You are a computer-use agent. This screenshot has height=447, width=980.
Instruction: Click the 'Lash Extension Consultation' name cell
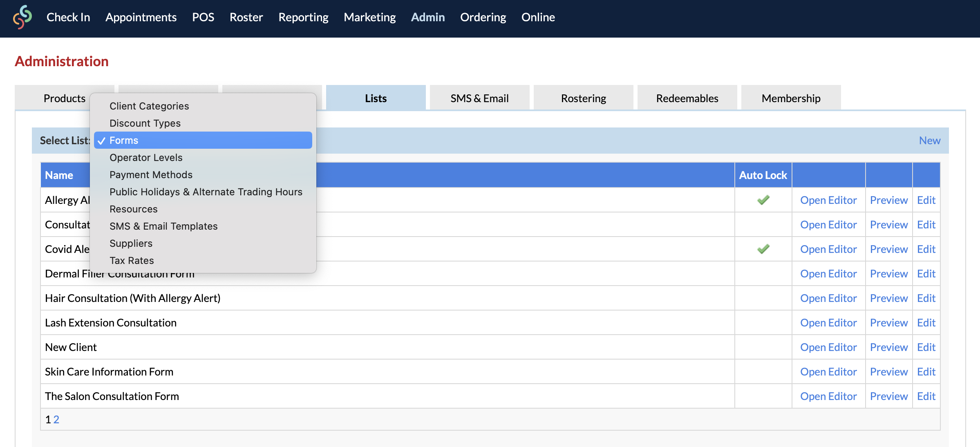click(x=387, y=322)
